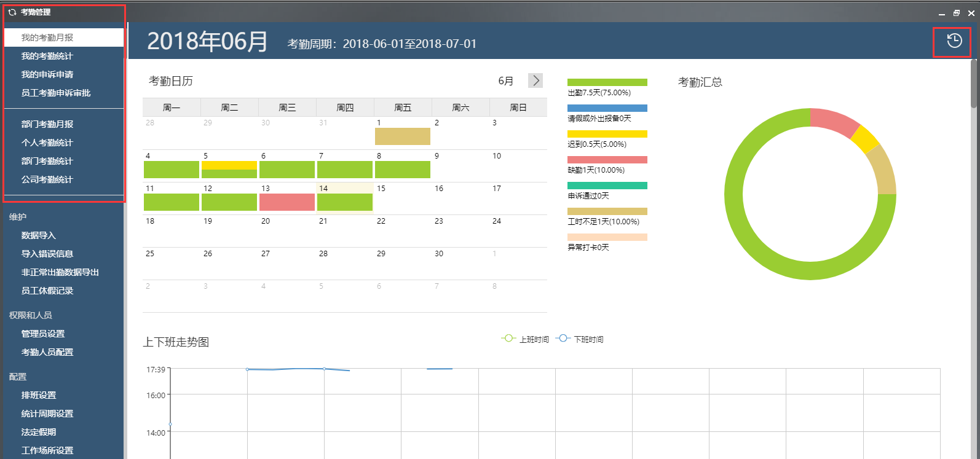Select calendar day 14 highlighted cell

click(345, 198)
